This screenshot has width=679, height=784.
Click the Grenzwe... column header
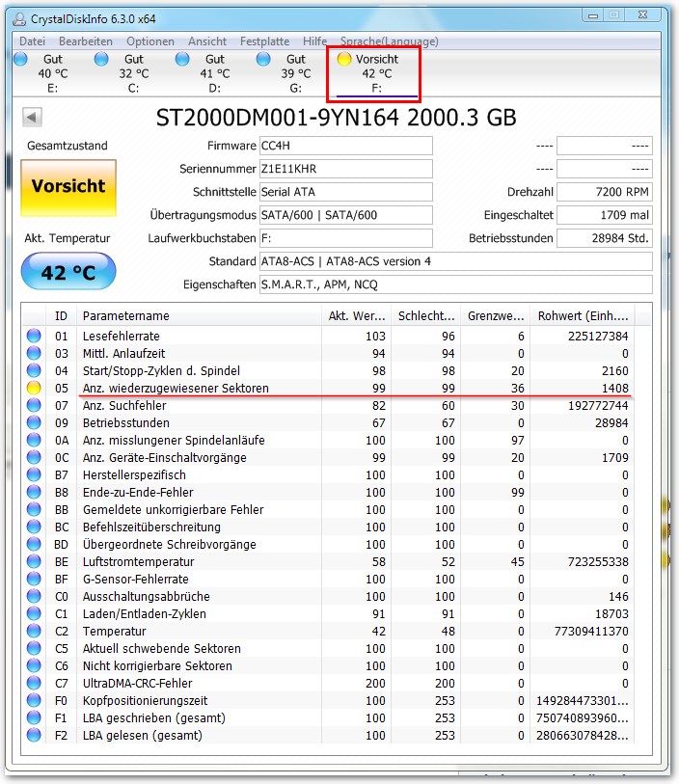(496, 316)
